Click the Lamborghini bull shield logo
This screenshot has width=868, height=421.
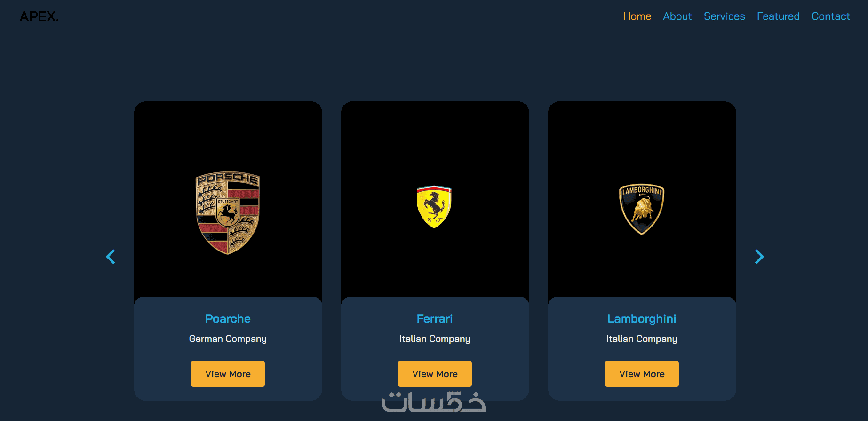(x=642, y=209)
